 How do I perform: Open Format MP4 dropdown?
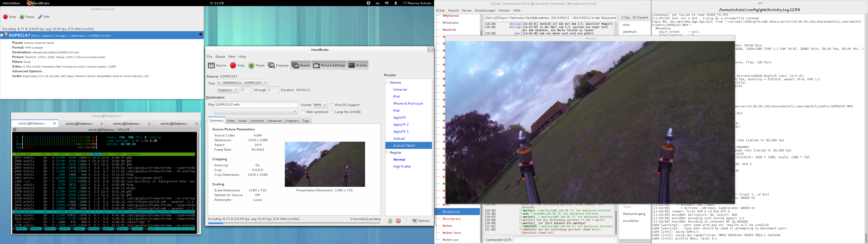(x=320, y=105)
